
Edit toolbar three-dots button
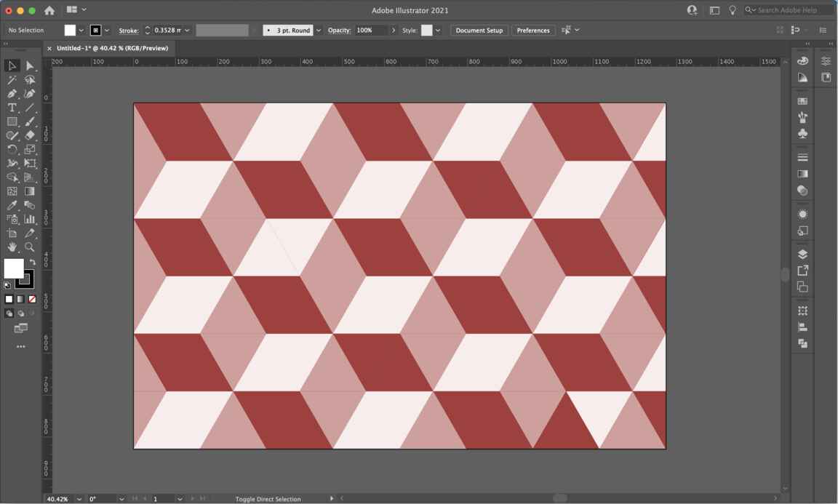coord(21,347)
